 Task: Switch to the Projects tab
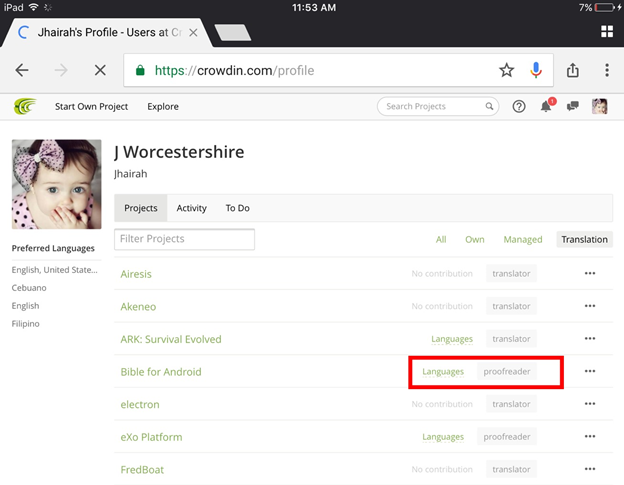[141, 208]
